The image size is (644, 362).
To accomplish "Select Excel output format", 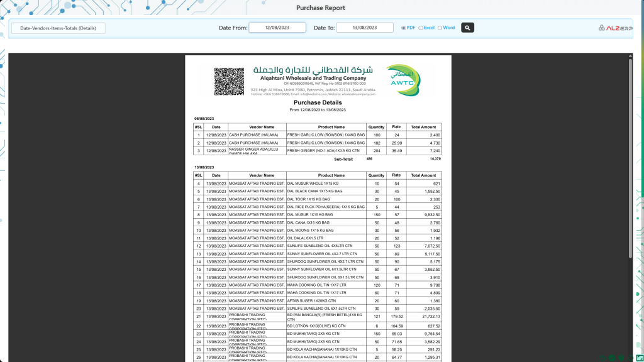I will 421,28.
